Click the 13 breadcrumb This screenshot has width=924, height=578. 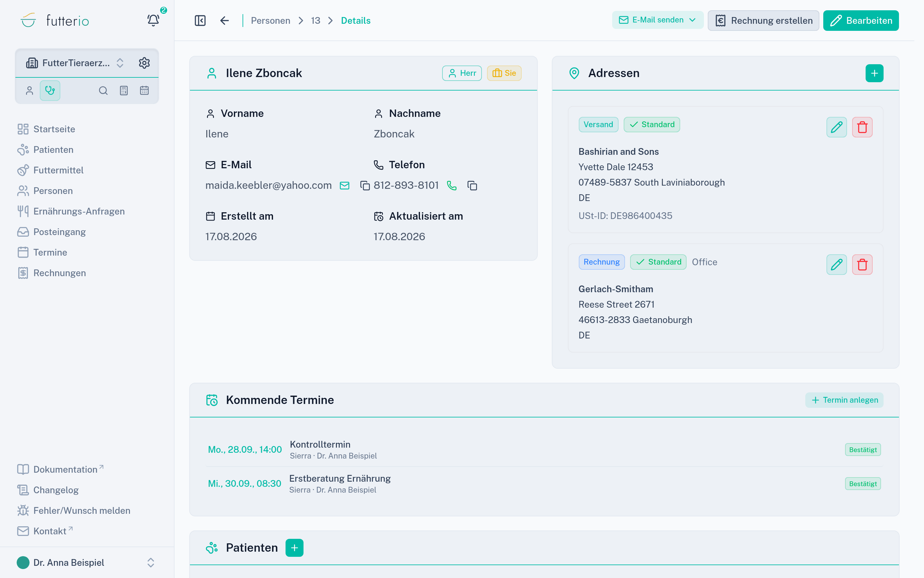315,21
